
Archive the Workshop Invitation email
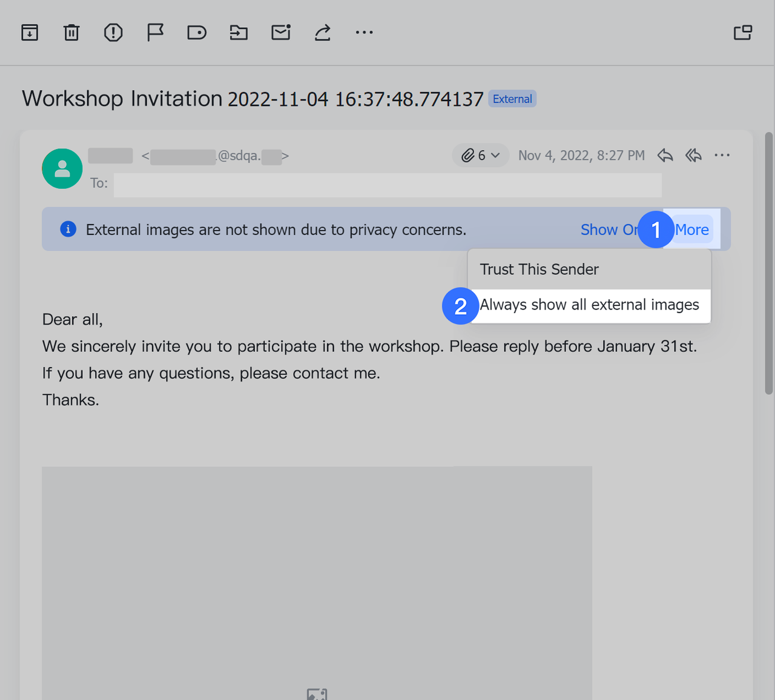[x=30, y=32]
